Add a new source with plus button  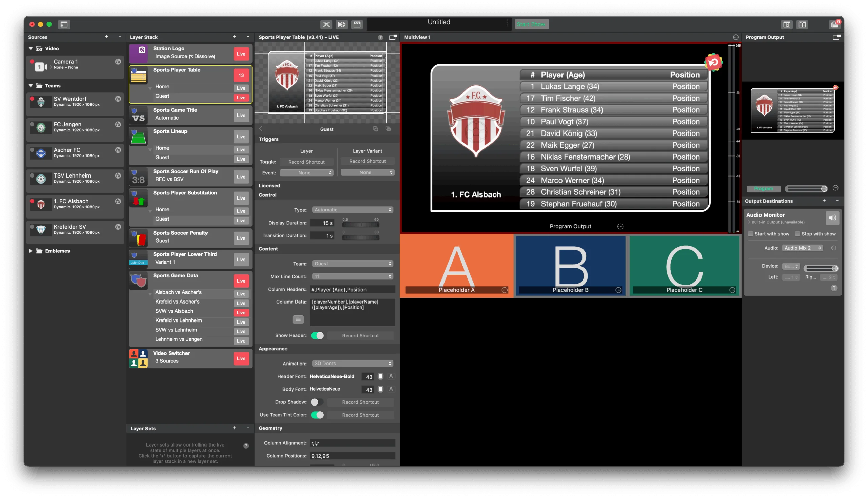[x=106, y=37]
